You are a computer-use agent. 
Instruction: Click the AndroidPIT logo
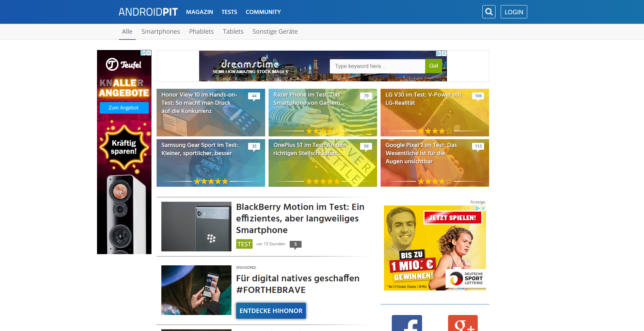(x=148, y=12)
